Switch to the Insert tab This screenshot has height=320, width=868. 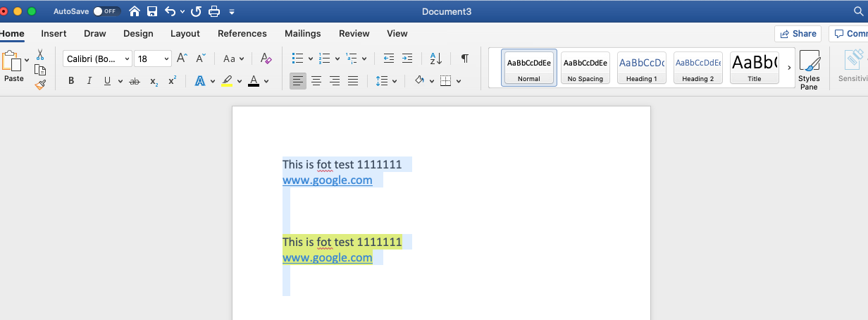click(x=54, y=33)
